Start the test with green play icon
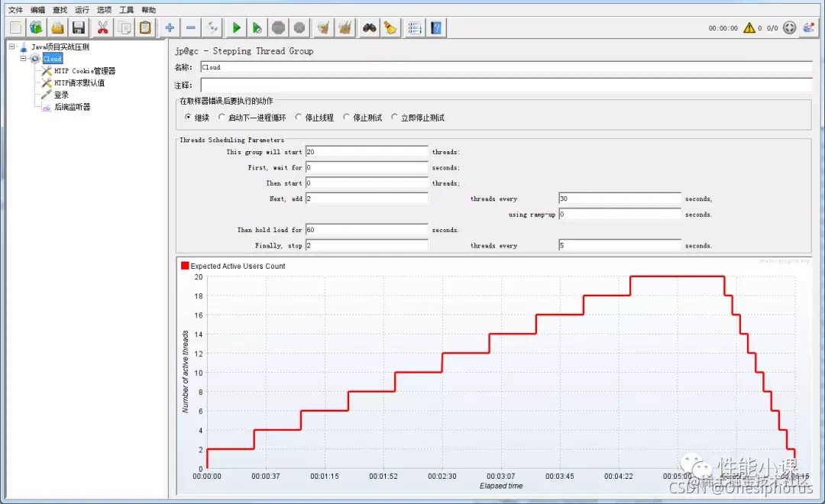This screenshot has width=825, height=504. (236, 28)
